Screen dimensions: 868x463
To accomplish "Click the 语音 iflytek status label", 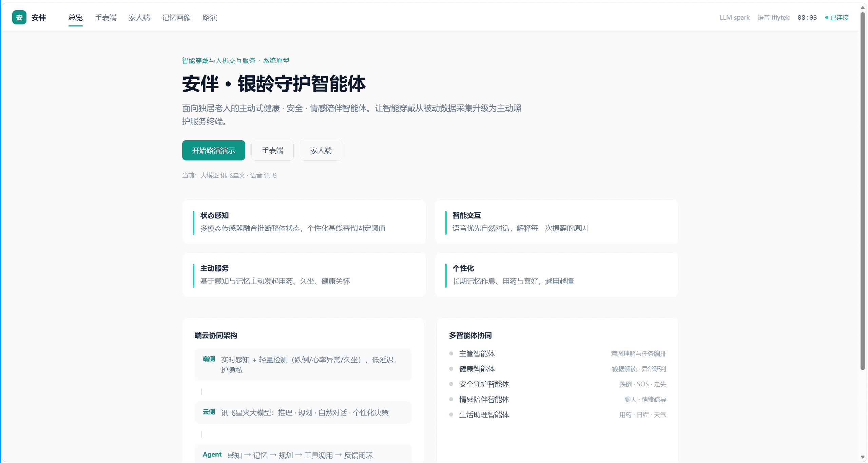I will point(773,18).
